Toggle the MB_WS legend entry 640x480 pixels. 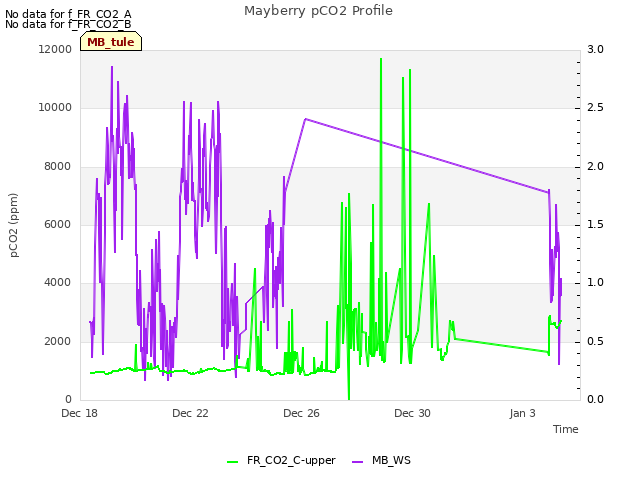(381, 460)
